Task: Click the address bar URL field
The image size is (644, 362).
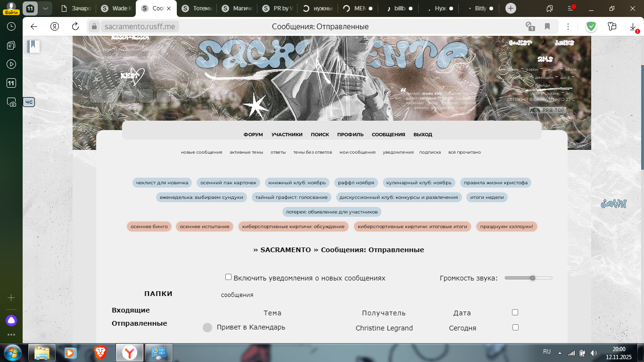Action: [140, 27]
